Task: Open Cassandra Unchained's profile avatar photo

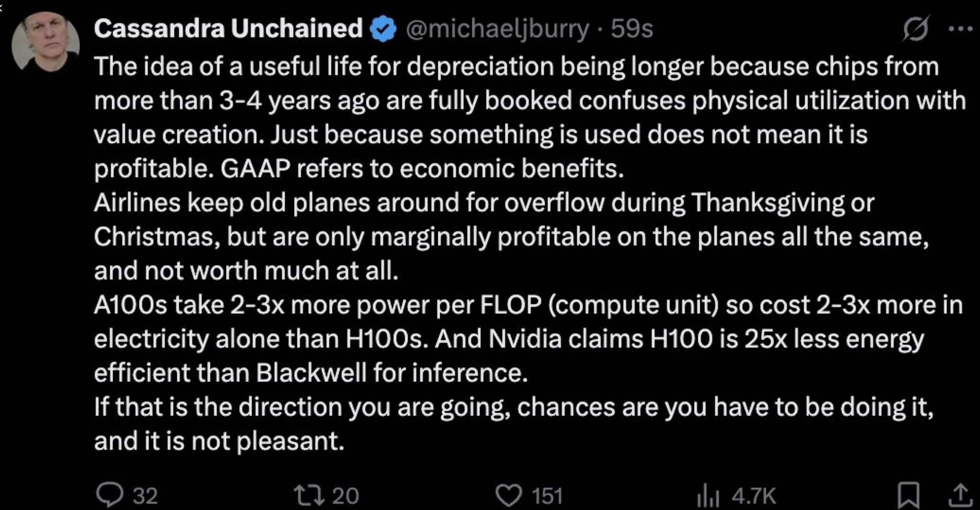Action: [46, 42]
